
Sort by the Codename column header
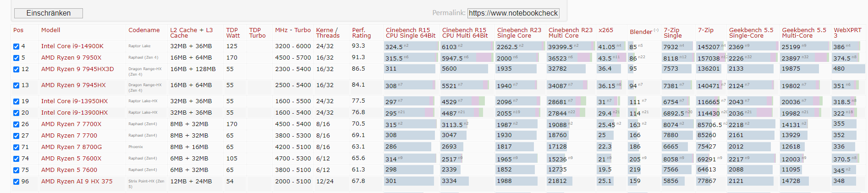click(x=144, y=30)
